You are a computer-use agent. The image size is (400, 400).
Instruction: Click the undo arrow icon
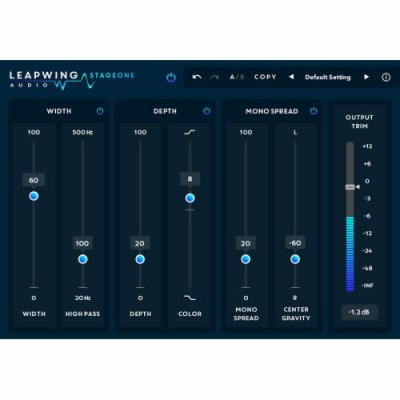point(197,77)
